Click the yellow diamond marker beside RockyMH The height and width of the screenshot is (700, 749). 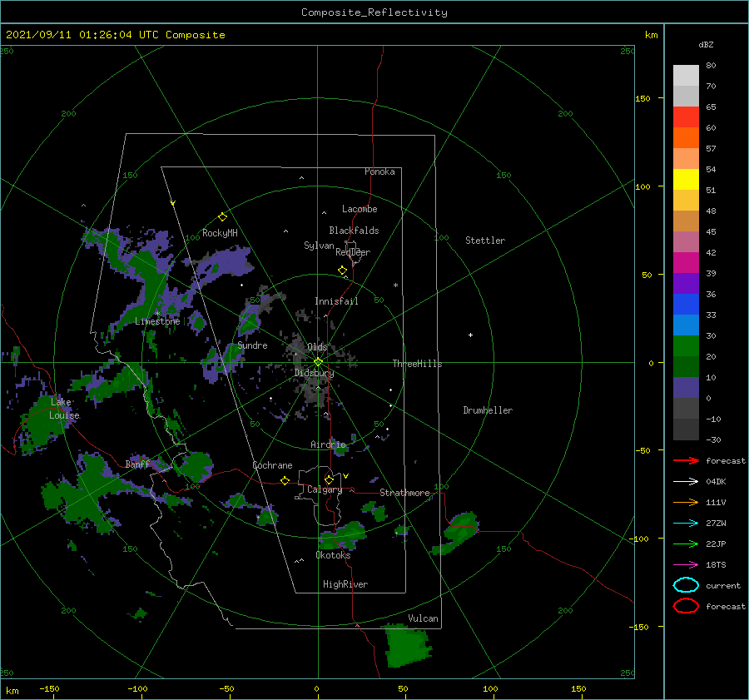(x=222, y=217)
